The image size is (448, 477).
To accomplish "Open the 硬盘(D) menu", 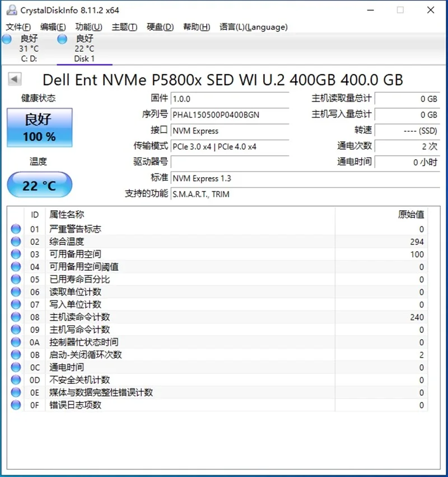I will [x=160, y=27].
